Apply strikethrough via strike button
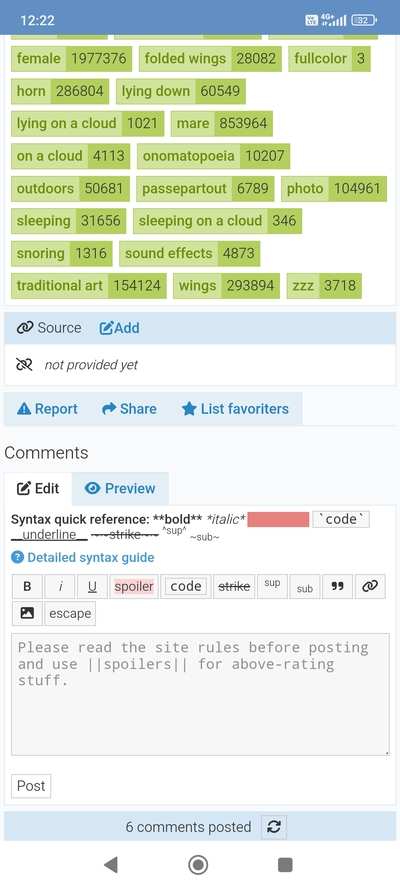 pos(234,587)
